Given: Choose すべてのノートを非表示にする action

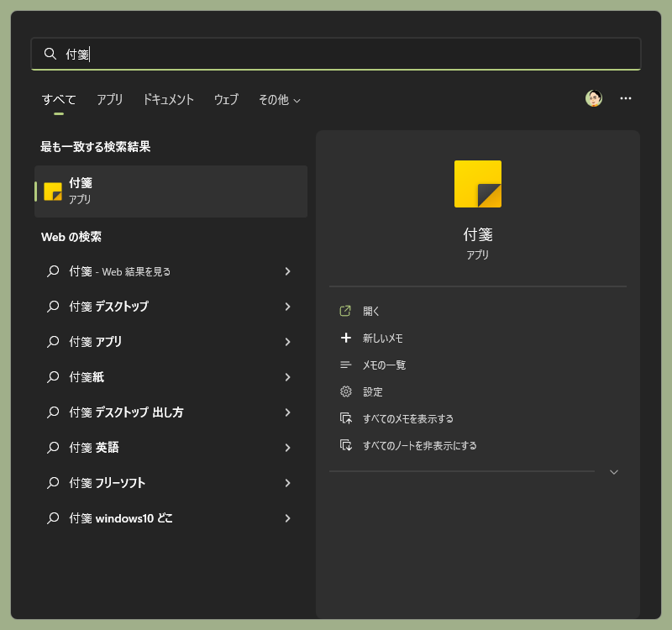Looking at the screenshot, I should point(419,446).
